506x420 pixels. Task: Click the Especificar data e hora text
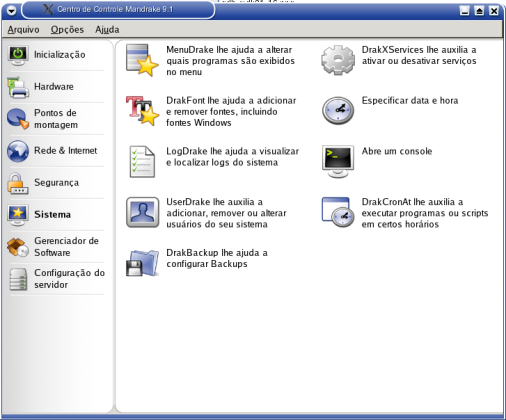(x=410, y=101)
